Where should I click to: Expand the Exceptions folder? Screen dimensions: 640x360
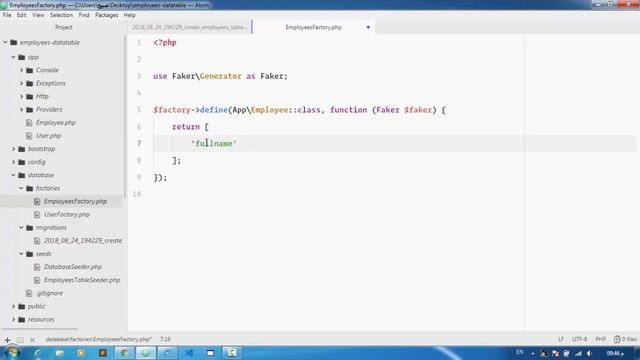(22, 83)
